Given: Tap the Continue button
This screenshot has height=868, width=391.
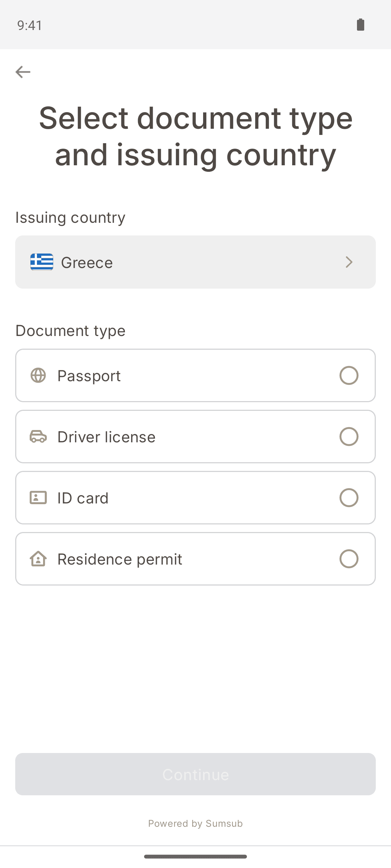Looking at the screenshot, I should [195, 774].
